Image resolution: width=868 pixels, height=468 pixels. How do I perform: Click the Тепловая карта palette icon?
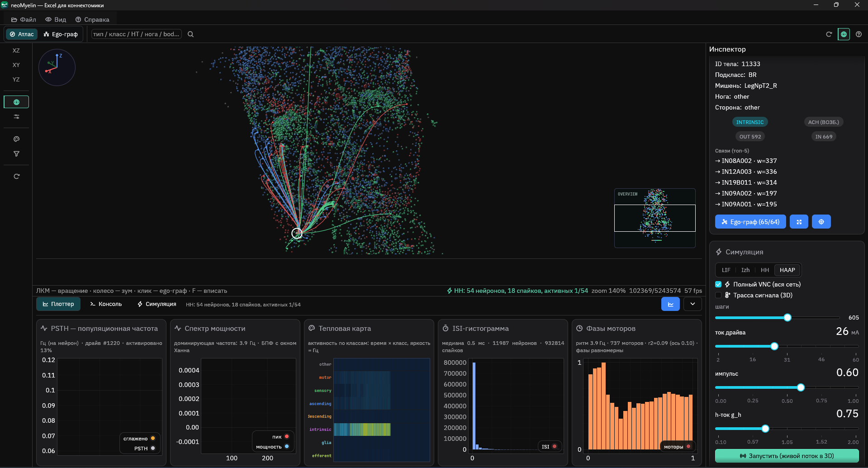[x=312, y=328]
